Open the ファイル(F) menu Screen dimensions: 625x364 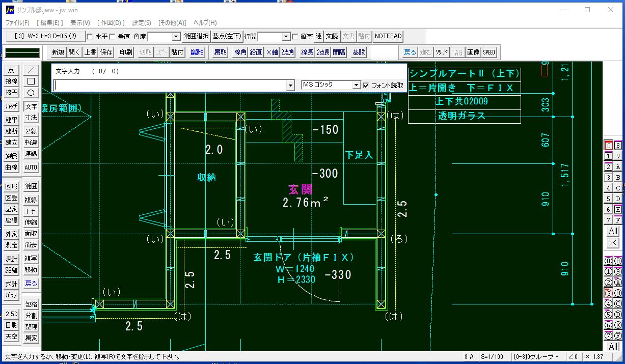tap(18, 23)
